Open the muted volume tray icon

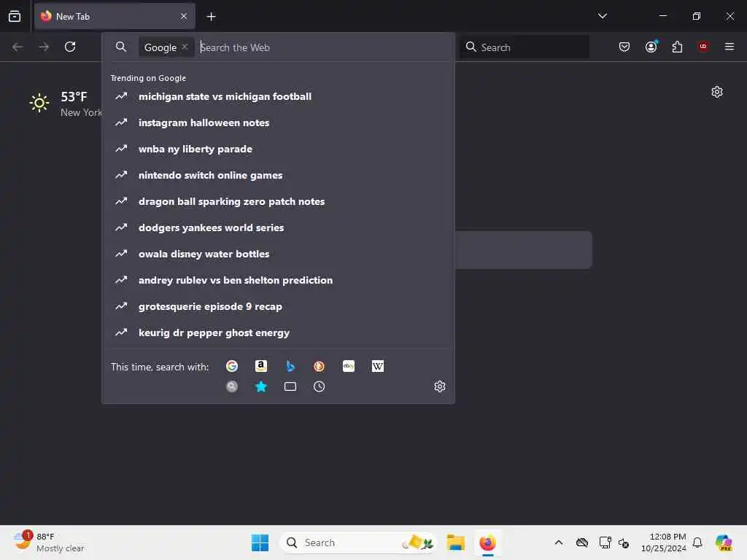pyautogui.click(x=624, y=542)
